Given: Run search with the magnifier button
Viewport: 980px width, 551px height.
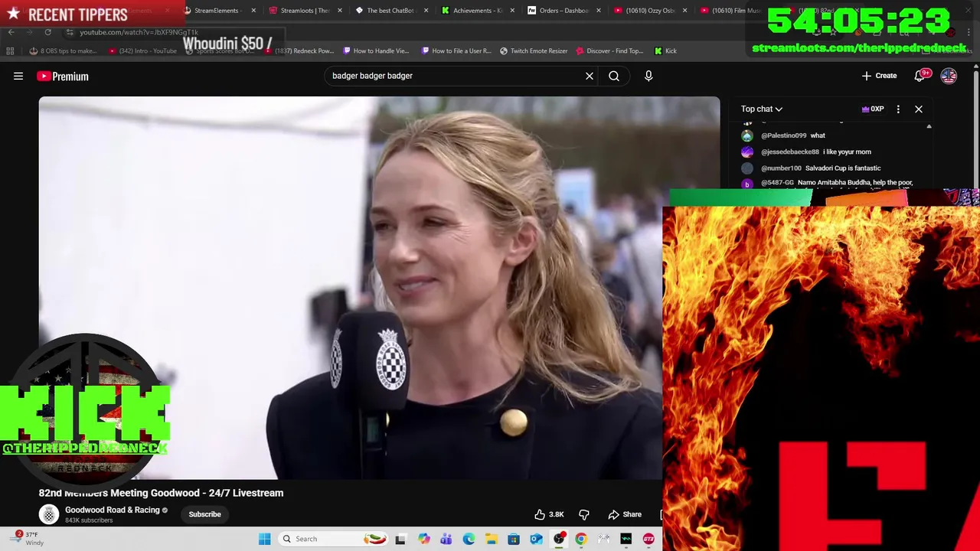Looking at the screenshot, I should 614,76.
